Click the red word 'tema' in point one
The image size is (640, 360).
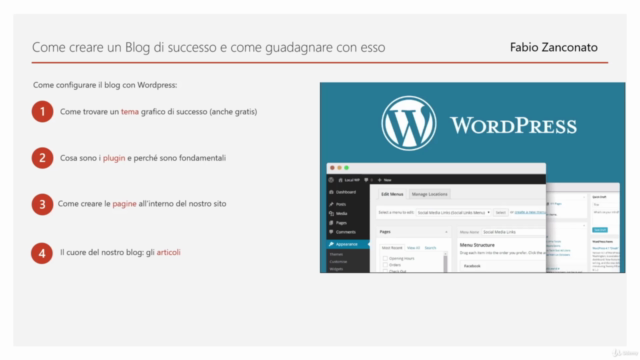point(130,111)
